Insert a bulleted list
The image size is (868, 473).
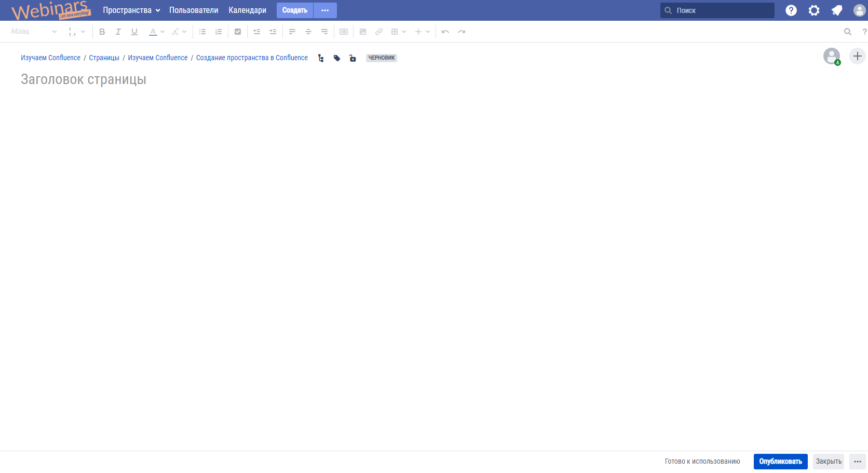click(202, 32)
